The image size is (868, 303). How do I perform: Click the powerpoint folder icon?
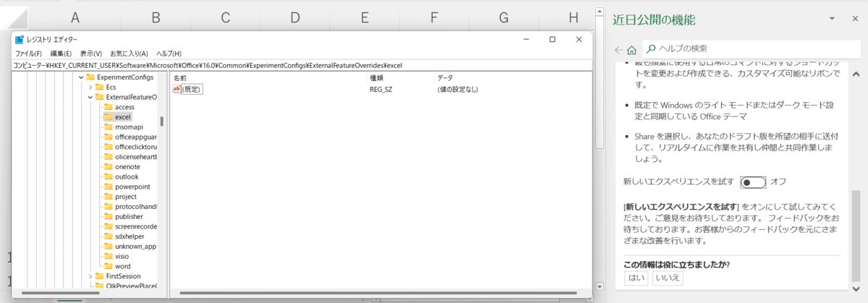(109, 187)
